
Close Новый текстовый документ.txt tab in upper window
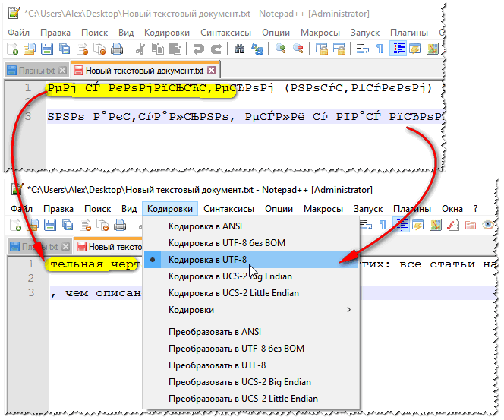tap(212, 71)
